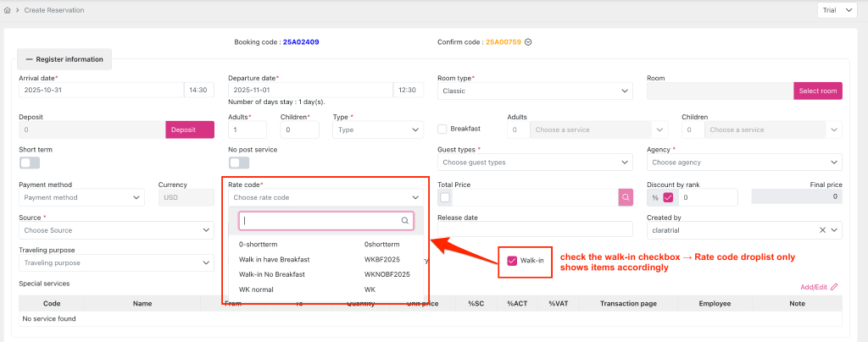Check the Breakfast checkbox

(x=442, y=130)
